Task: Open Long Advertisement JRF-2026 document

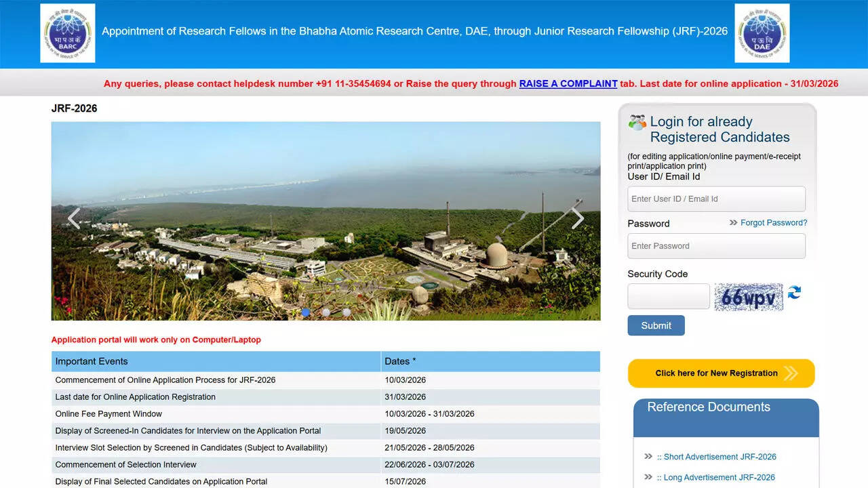Action: [717, 477]
